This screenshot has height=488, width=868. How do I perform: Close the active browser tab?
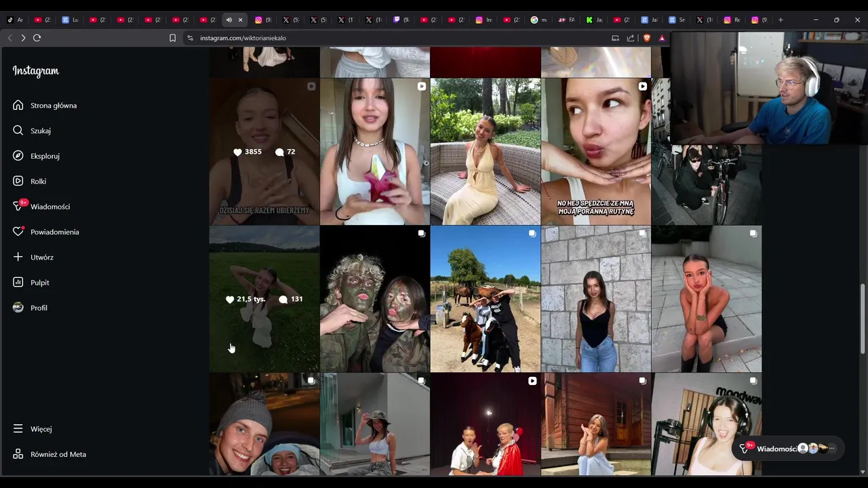[240, 20]
